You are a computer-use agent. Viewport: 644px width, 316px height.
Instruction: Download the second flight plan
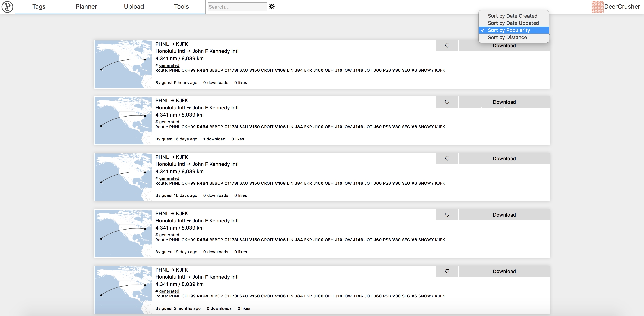pos(504,102)
